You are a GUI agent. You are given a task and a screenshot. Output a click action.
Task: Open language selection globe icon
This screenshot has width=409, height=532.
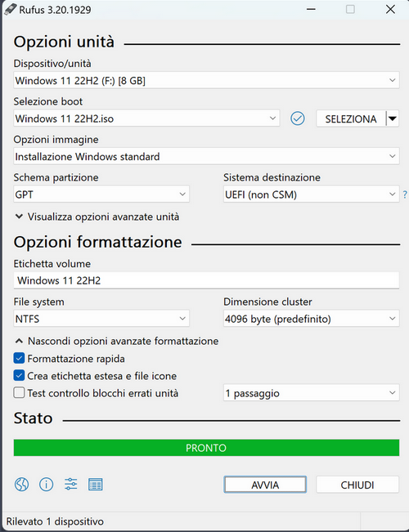coord(21,484)
